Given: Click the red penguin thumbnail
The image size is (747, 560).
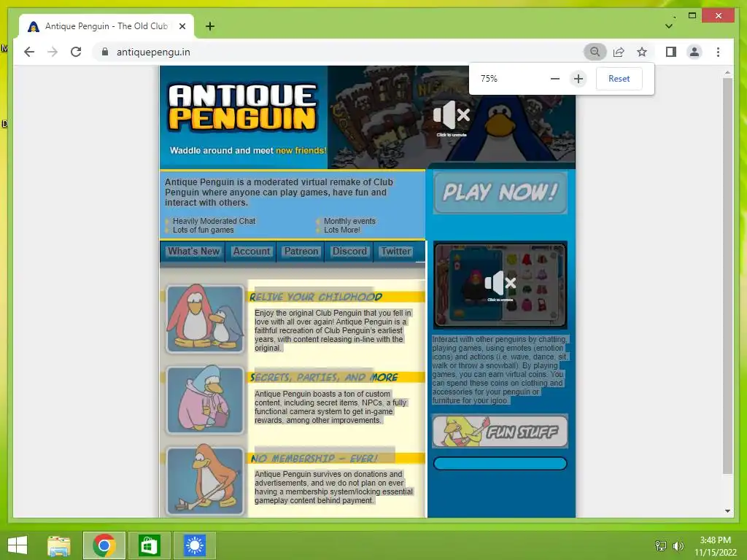Looking at the screenshot, I should [x=205, y=319].
